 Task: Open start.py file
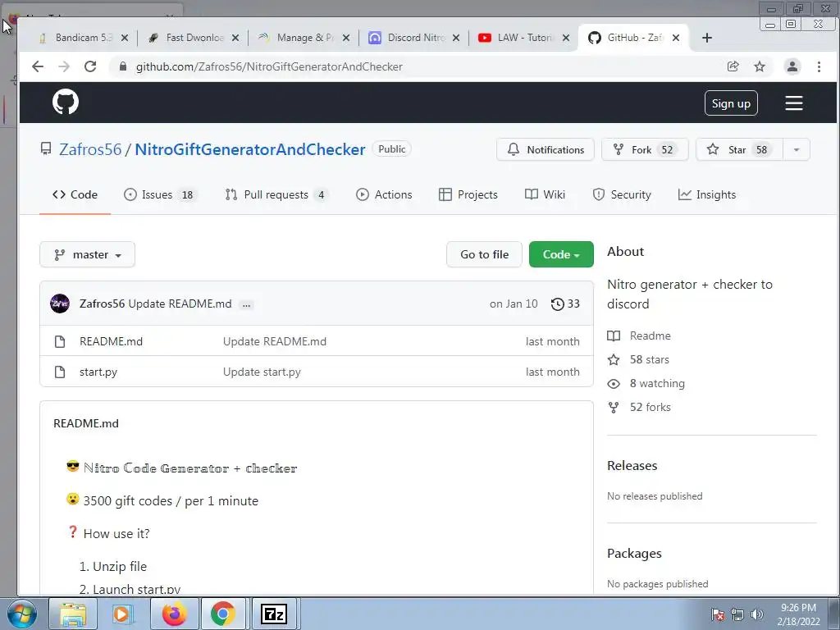coord(98,372)
